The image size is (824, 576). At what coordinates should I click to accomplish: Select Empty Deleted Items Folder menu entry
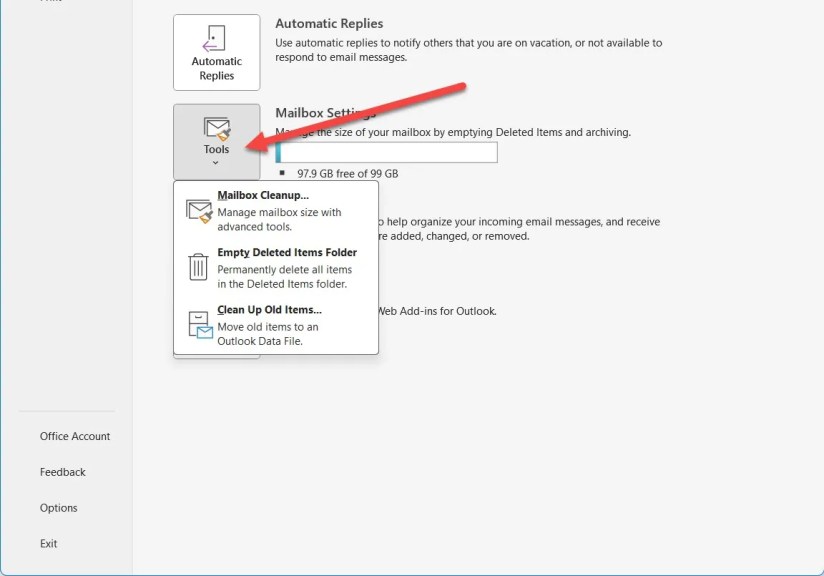pyautogui.click(x=276, y=268)
